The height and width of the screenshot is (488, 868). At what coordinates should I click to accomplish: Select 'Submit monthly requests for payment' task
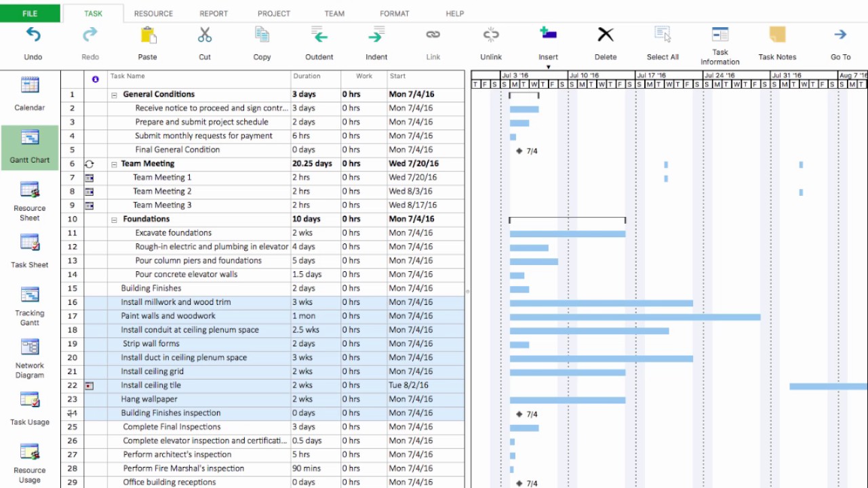coord(203,136)
